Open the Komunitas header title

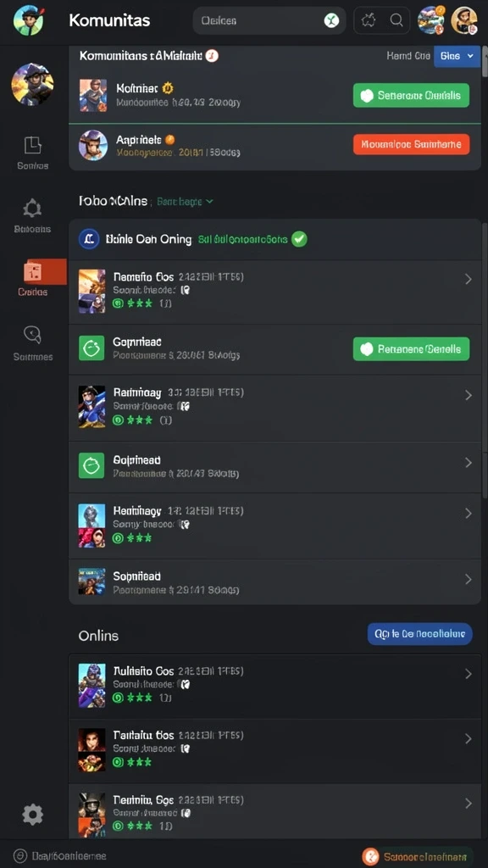(x=109, y=21)
